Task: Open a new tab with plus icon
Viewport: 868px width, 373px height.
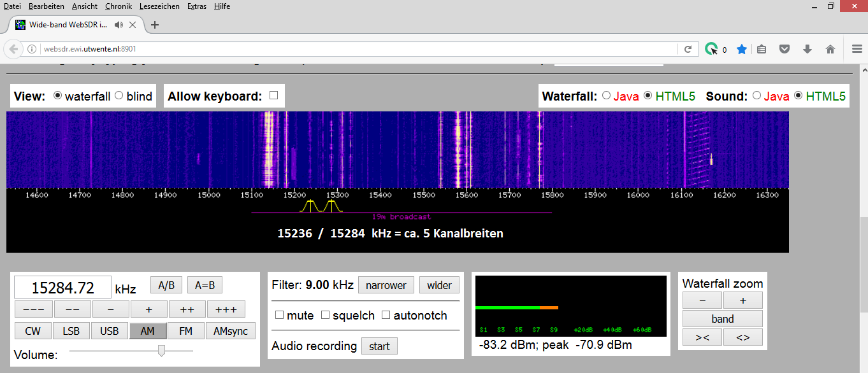Action: tap(154, 25)
